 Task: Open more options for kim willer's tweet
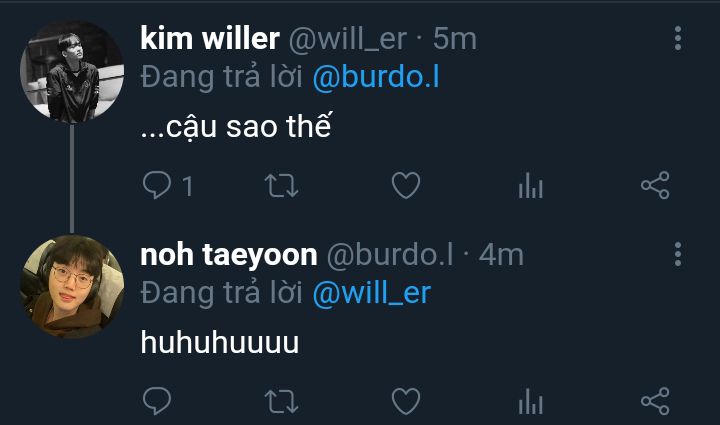[678, 38]
